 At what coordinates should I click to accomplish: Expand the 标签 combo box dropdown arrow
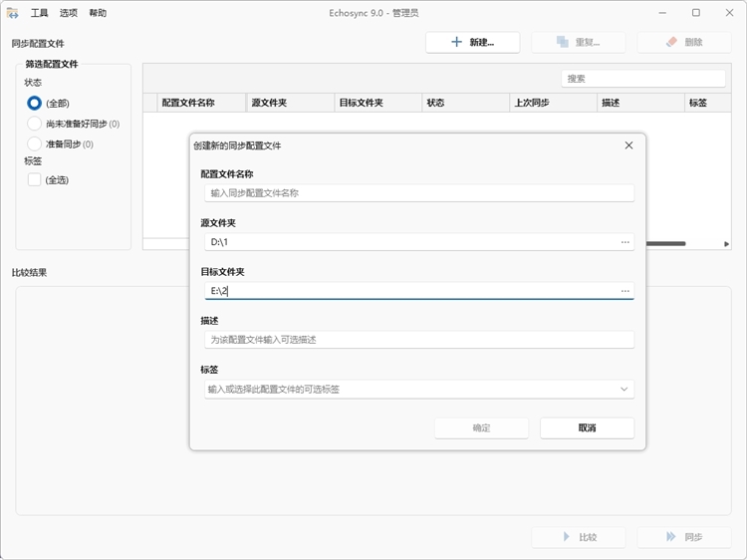pyautogui.click(x=624, y=389)
